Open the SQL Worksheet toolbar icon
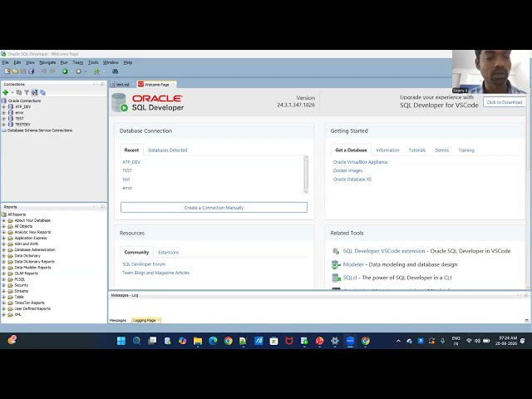Viewport: 532px width, 399px height. [96, 71]
